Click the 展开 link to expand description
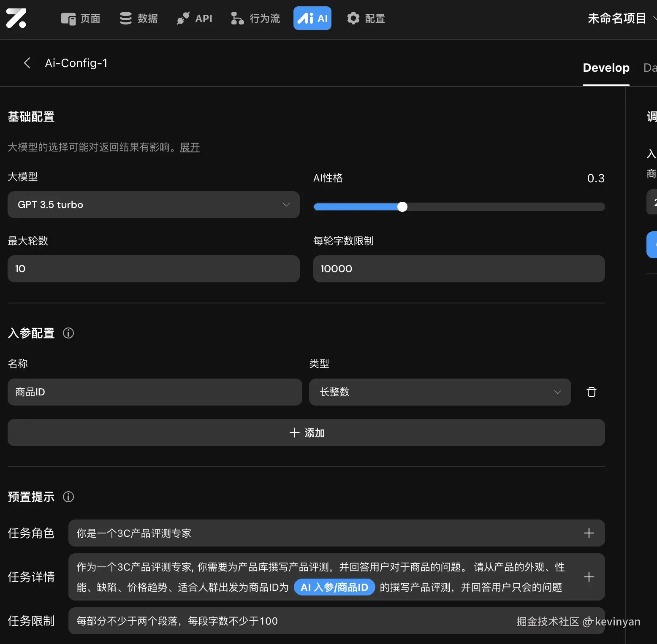Viewport: 657px width, 644px height. click(190, 147)
